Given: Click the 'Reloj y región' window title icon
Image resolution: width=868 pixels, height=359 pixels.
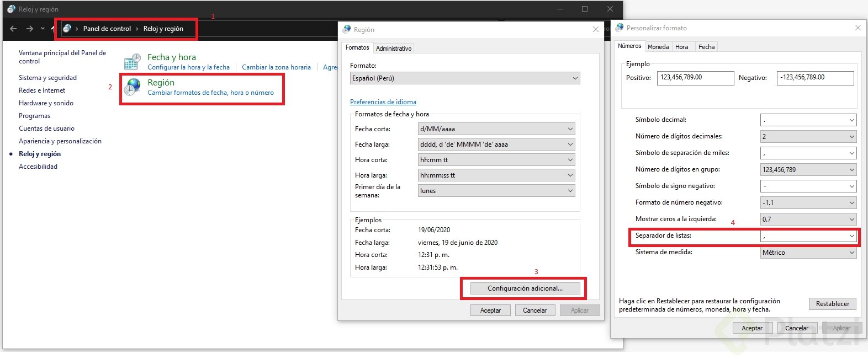Looking at the screenshot, I should click(11, 9).
